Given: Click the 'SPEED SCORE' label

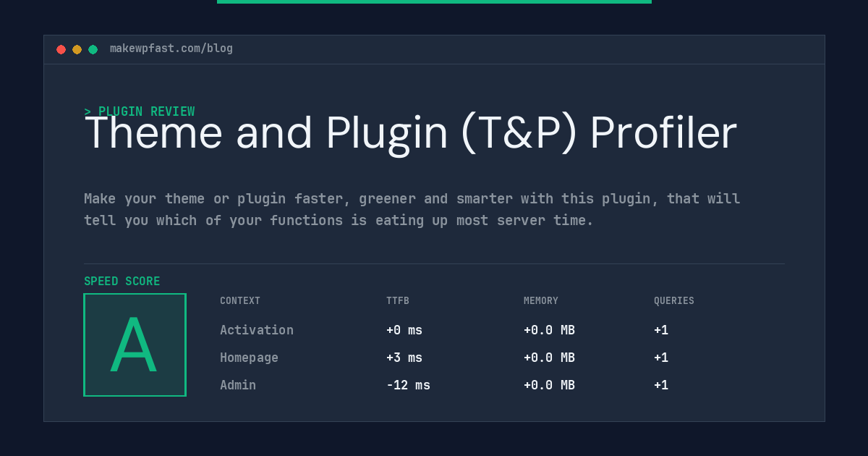Looking at the screenshot, I should [x=122, y=282].
